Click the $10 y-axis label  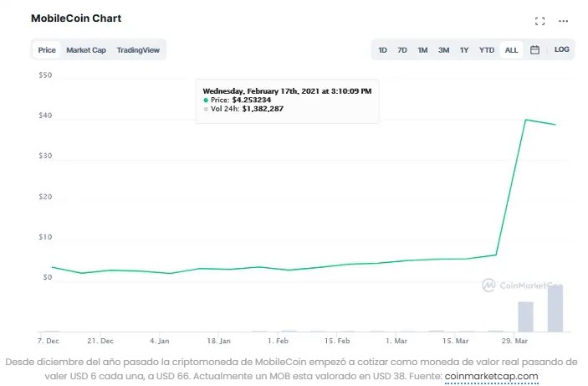click(45, 237)
